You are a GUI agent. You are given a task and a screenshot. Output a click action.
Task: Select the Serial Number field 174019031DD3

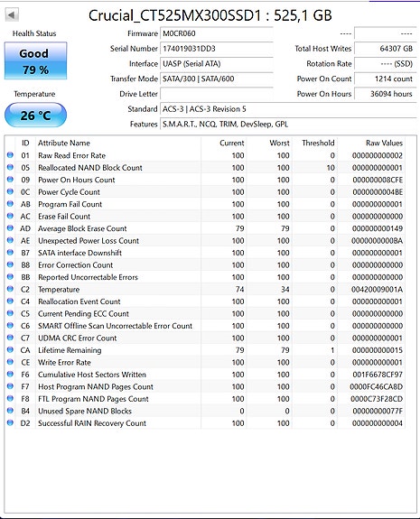tap(217, 49)
